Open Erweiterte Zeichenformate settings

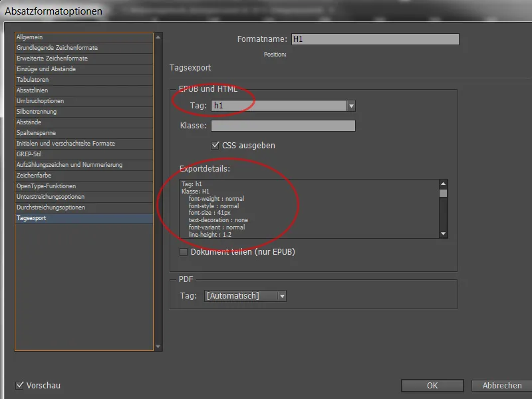point(84,59)
